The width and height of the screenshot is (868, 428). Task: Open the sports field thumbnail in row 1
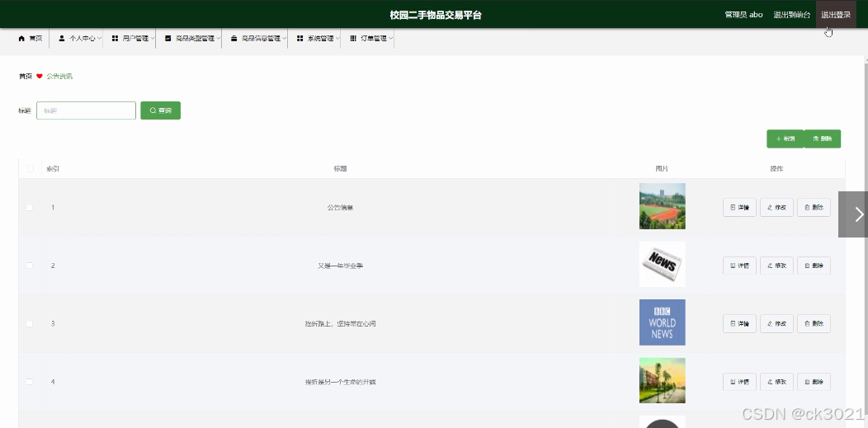(662, 206)
